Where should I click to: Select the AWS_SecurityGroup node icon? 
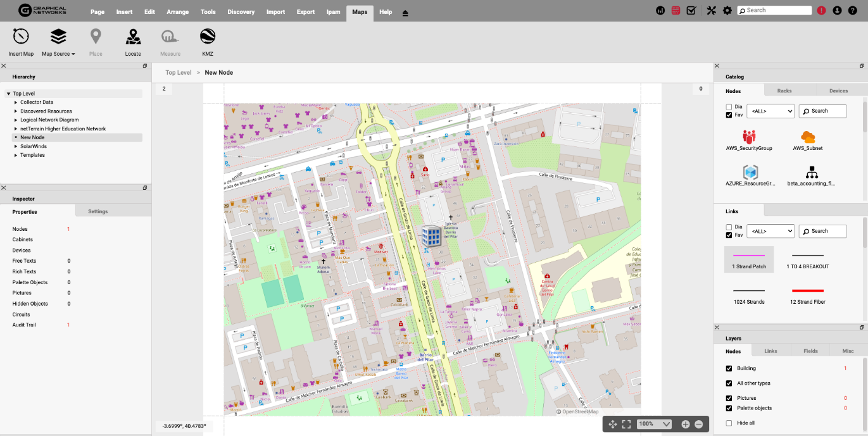[x=749, y=137]
